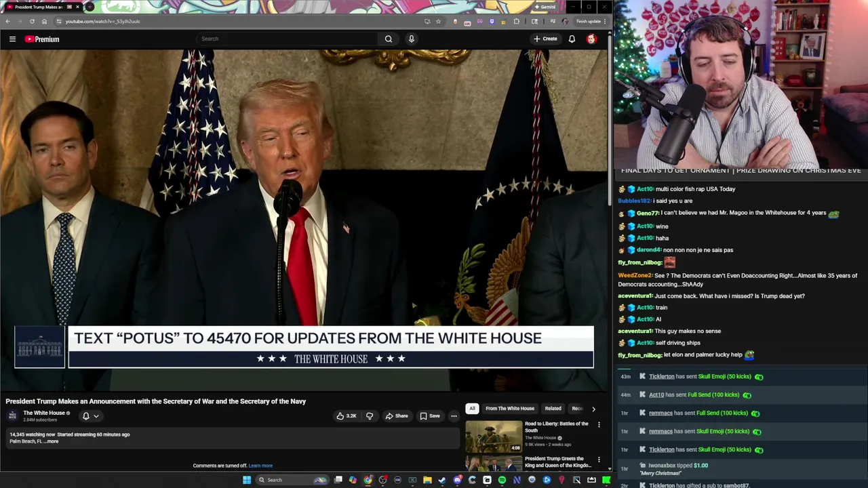Open Google Chrome from taskbar
This screenshot has width=868, height=488.
coord(368,480)
